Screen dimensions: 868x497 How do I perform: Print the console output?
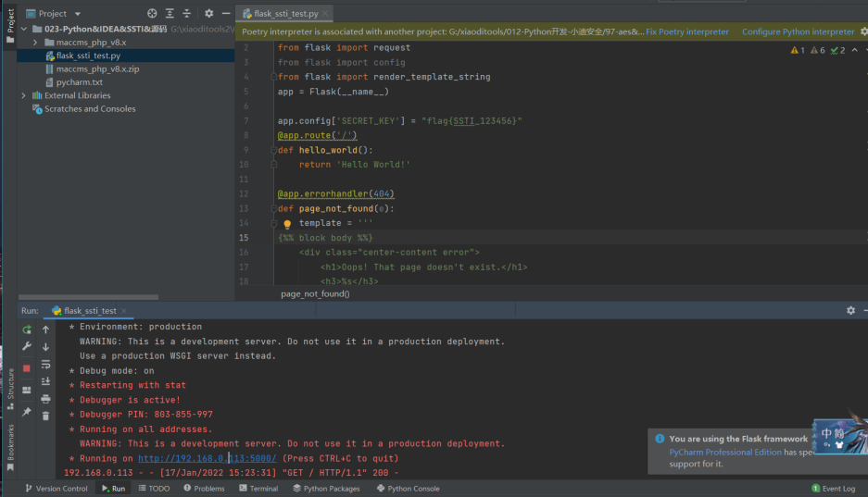(x=46, y=399)
